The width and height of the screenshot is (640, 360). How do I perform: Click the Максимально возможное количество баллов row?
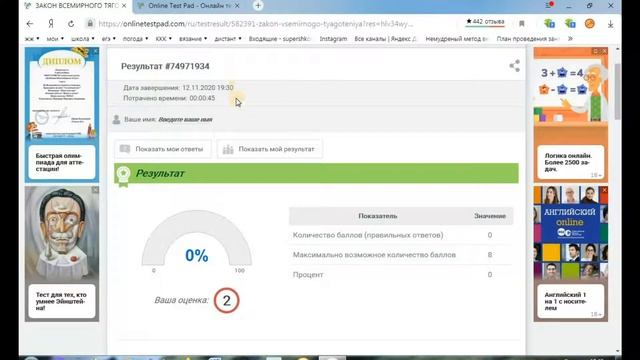pos(401,255)
